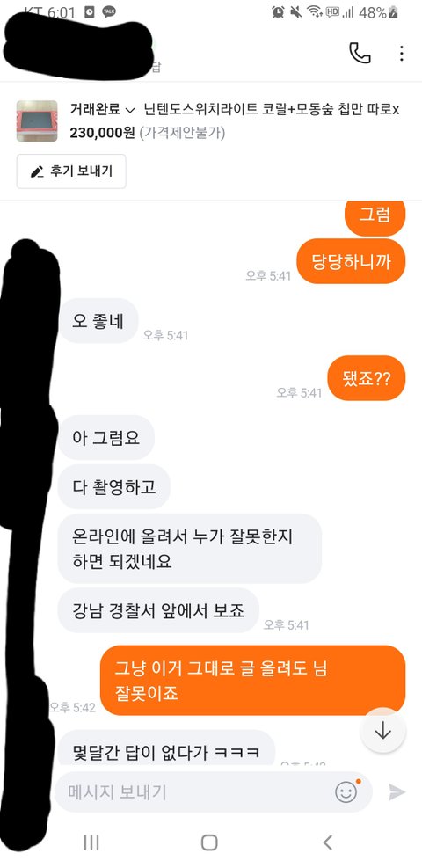Tap the battery status icon
The image size is (422, 868).
tap(394, 12)
